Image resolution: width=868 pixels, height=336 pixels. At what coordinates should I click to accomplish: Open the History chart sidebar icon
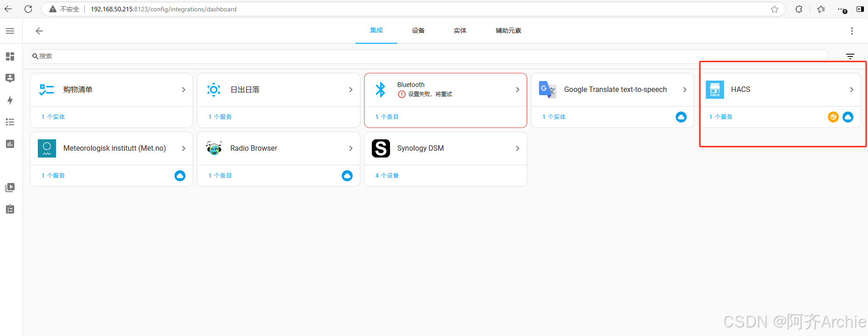(x=10, y=144)
